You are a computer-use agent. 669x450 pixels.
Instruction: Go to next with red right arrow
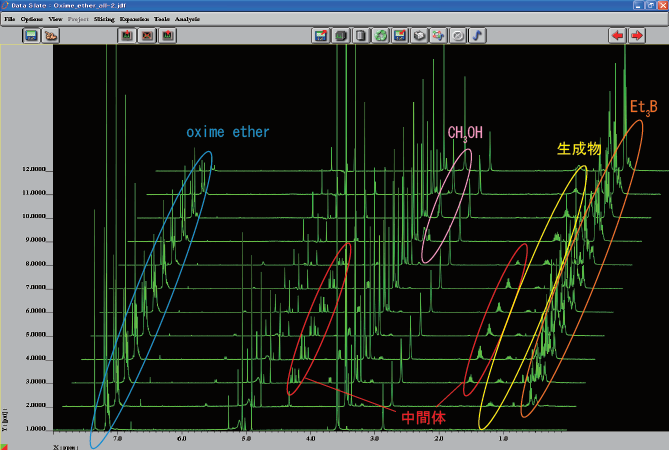tap(637, 35)
